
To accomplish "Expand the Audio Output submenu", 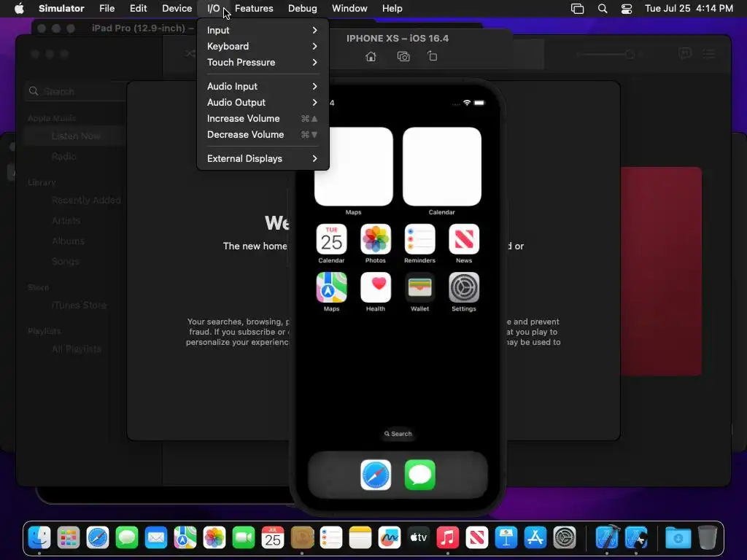I will click(x=263, y=102).
